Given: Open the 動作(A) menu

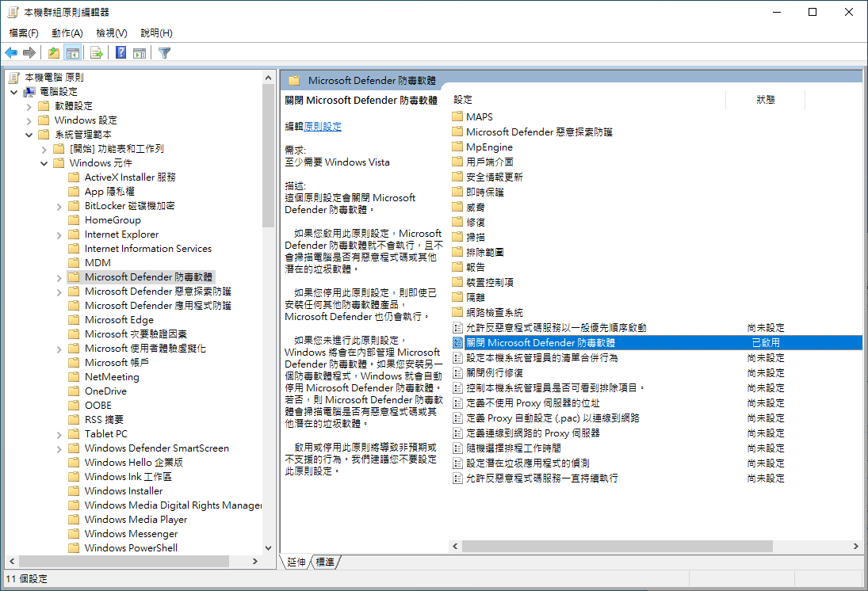Looking at the screenshot, I should click(67, 33).
